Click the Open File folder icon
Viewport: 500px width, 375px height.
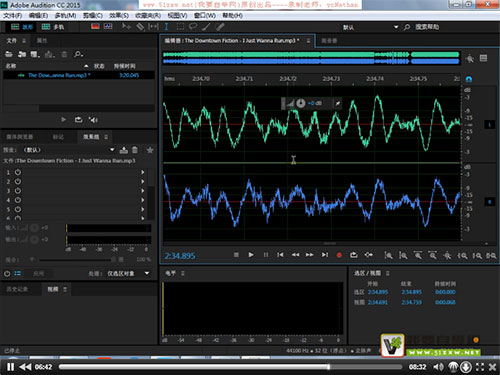tap(9, 54)
